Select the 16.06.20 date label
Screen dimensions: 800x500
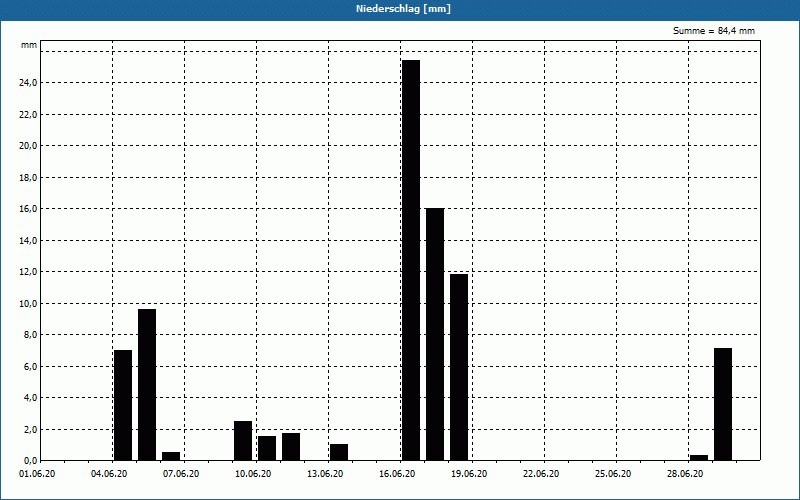pos(397,474)
